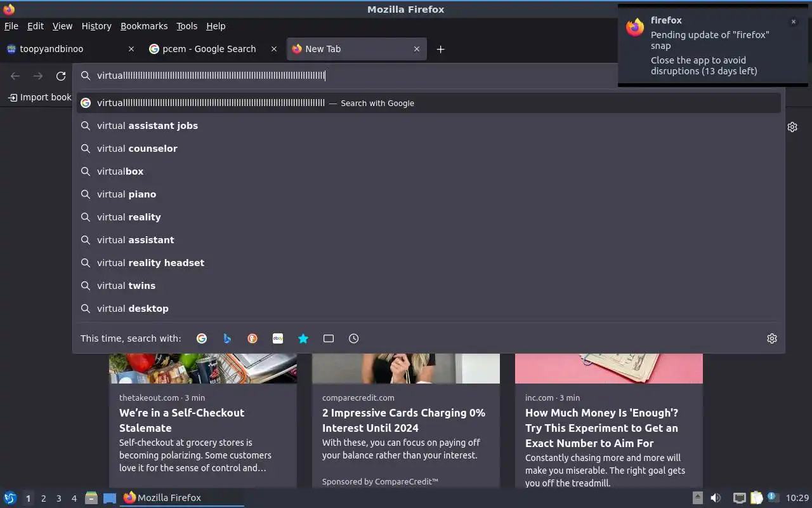Open the Tools menu
Image resolution: width=812 pixels, height=508 pixels.
pyautogui.click(x=187, y=26)
